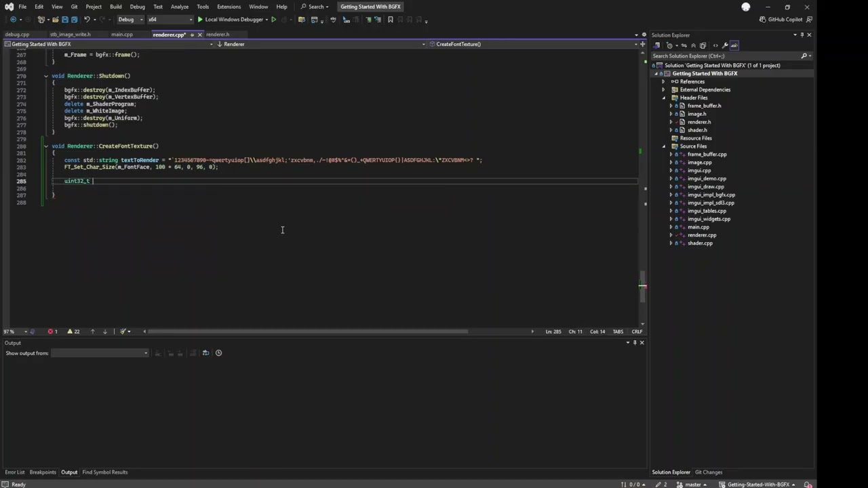Switch to the main.cpp tab
Screen dimensions: 868x488
(122, 35)
